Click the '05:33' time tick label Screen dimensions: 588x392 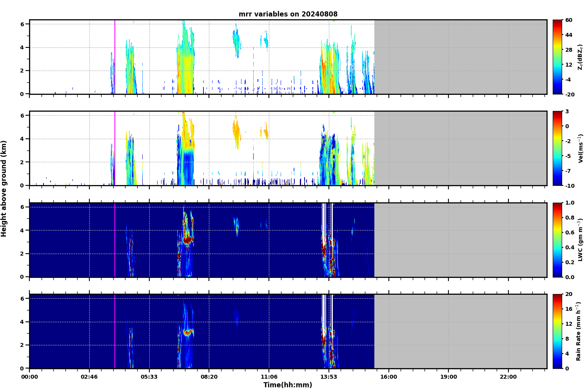coord(149,377)
